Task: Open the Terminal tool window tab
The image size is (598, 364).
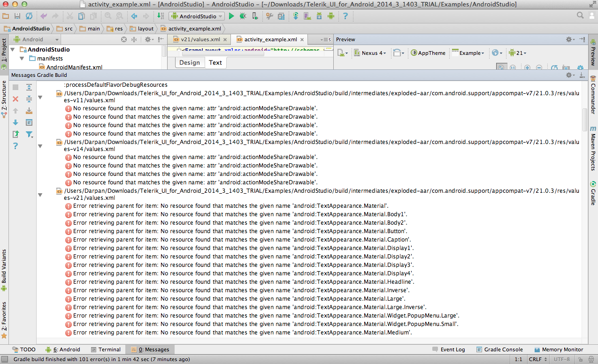Action: point(106,349)
